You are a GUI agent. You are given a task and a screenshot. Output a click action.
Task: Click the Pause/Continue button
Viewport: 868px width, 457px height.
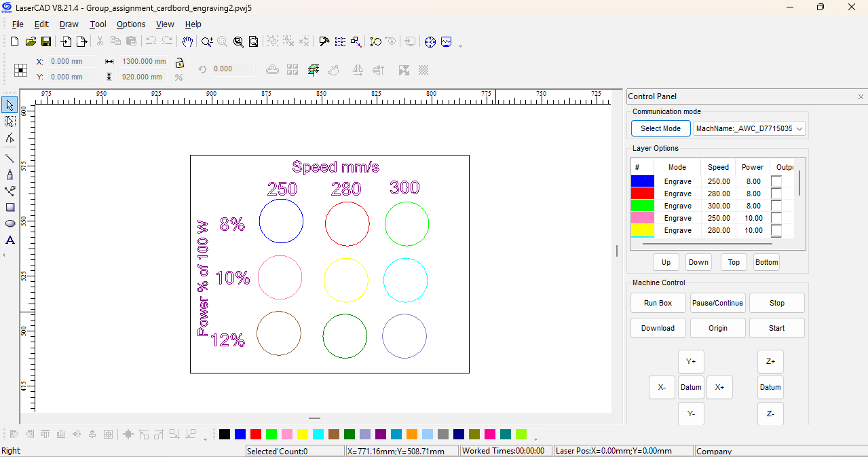(x=718, y=303)
